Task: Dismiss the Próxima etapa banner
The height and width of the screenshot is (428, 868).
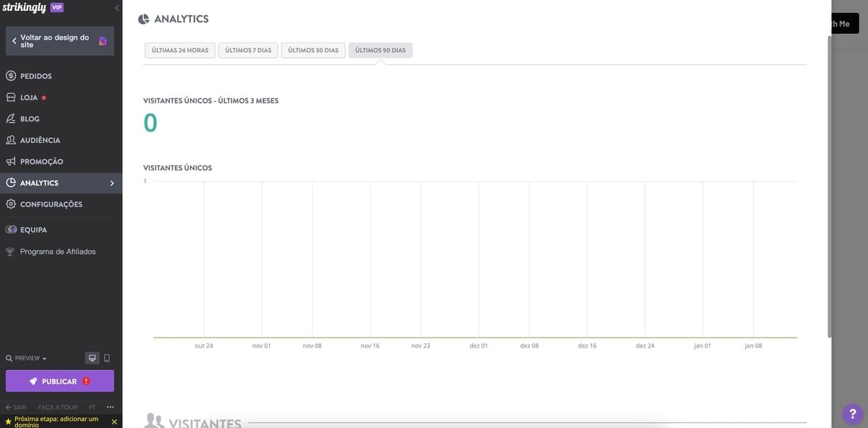Action: tap(114, 421)
